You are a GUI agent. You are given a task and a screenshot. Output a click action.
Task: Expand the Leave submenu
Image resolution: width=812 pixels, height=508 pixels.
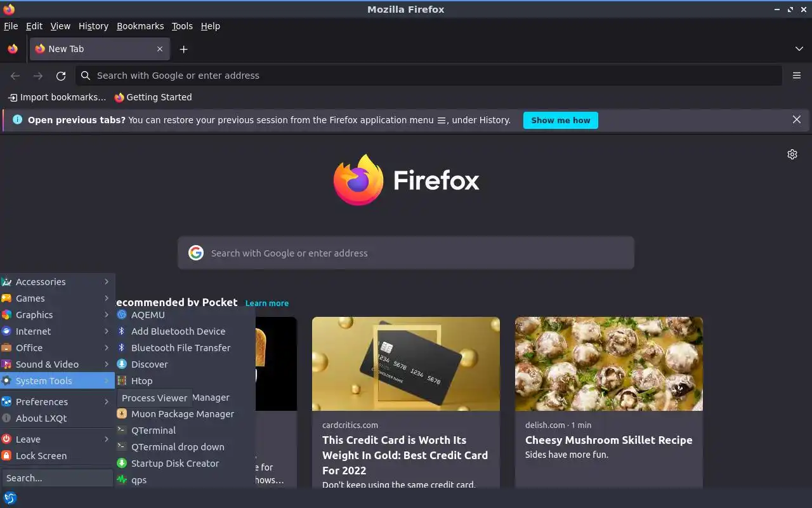(57, 439)
